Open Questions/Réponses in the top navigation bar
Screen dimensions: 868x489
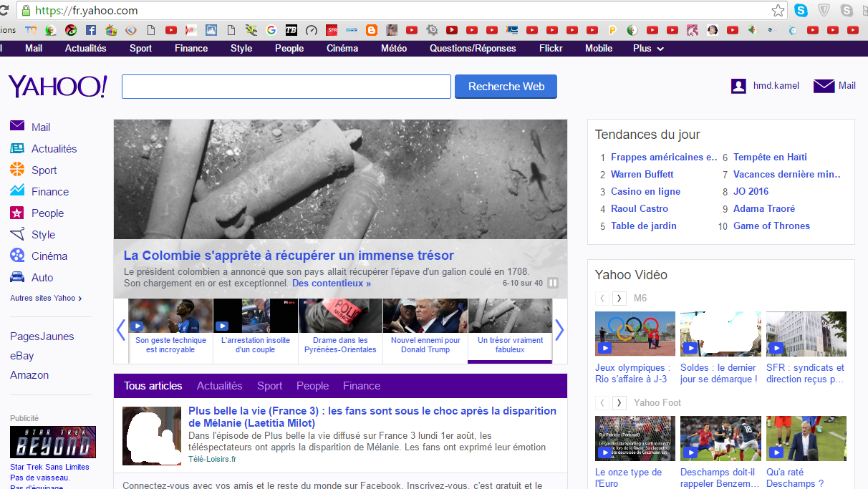click(x=473, y=49)
